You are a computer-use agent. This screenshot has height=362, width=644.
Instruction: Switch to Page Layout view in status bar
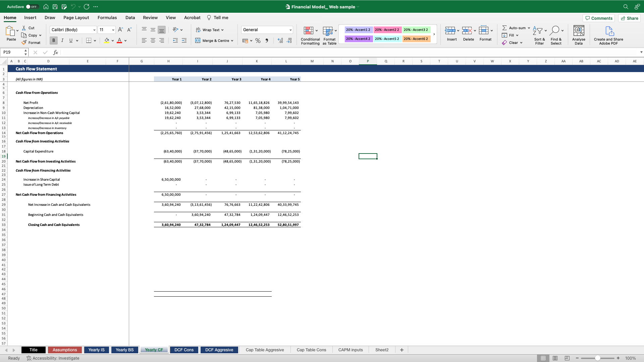pos(555,358)
